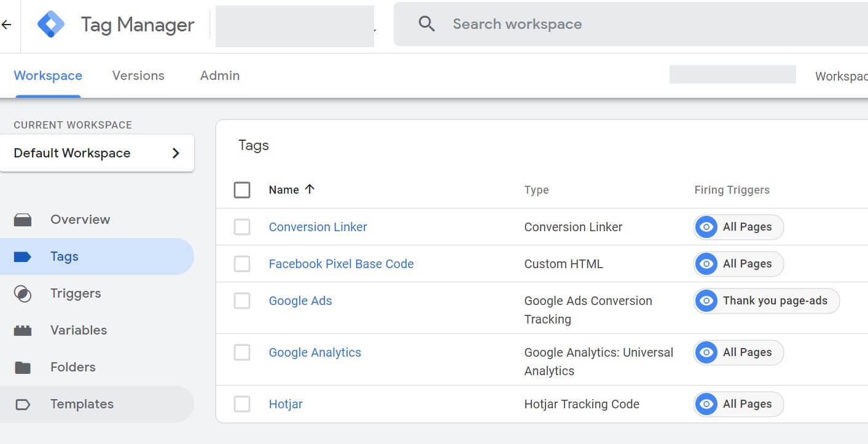This screenshot has height=444, width=868.
Task: Click the Hotjar Tracking Code type cell
Action: [582, 404]
